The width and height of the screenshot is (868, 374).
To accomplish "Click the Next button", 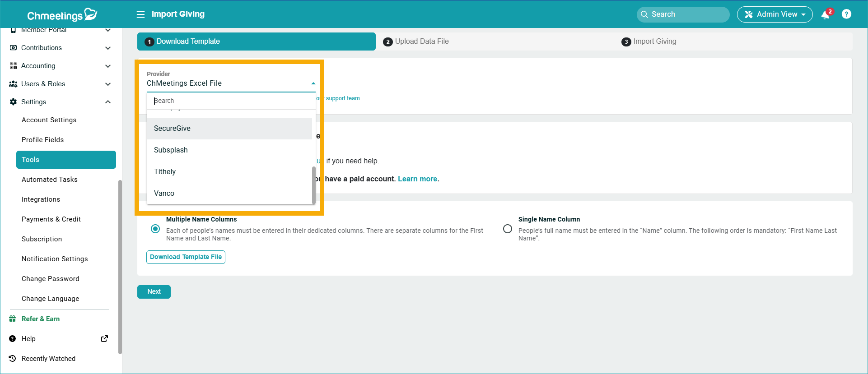I will pyautogui.click(x=154, y=292).
